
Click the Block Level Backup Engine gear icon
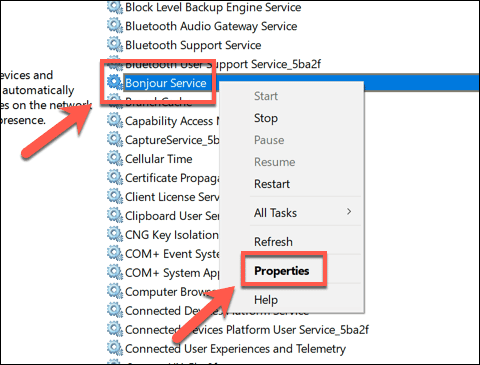[x=115, y=7]
